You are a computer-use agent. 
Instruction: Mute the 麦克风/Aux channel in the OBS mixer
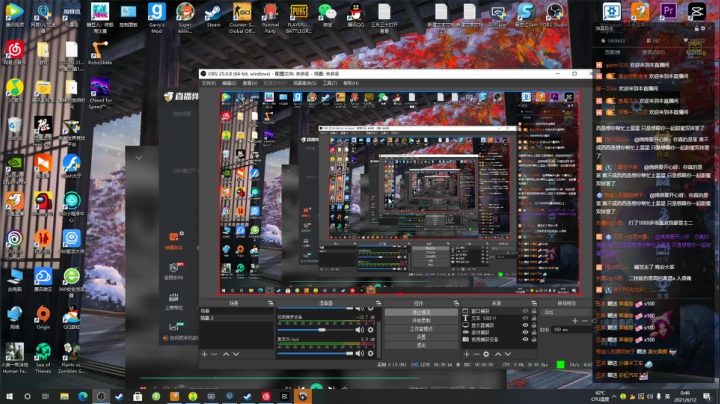[359, 353]
